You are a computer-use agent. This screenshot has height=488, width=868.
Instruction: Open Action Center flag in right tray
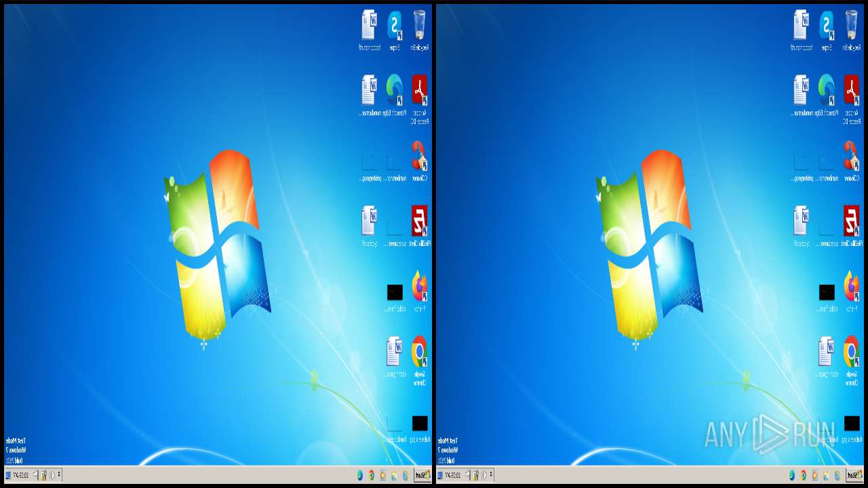[x=467, y=475]
